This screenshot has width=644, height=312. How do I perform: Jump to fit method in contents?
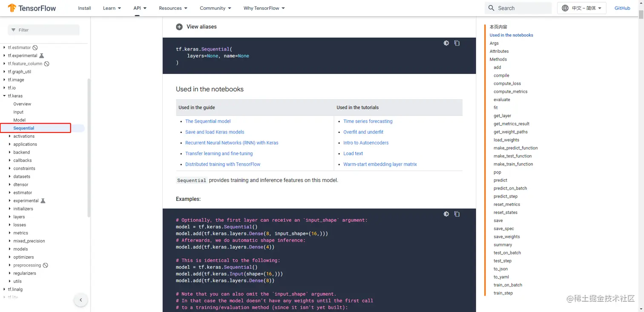pos(495,108)
